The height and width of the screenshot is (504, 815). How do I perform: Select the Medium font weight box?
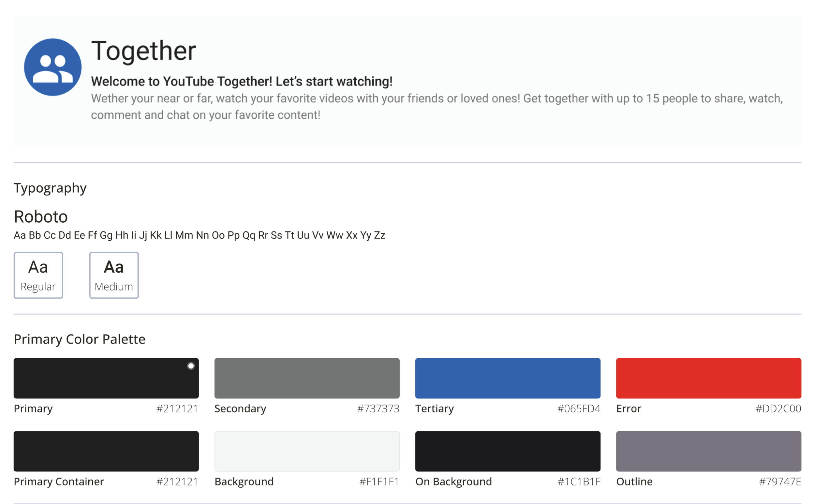tap(114, 275)
